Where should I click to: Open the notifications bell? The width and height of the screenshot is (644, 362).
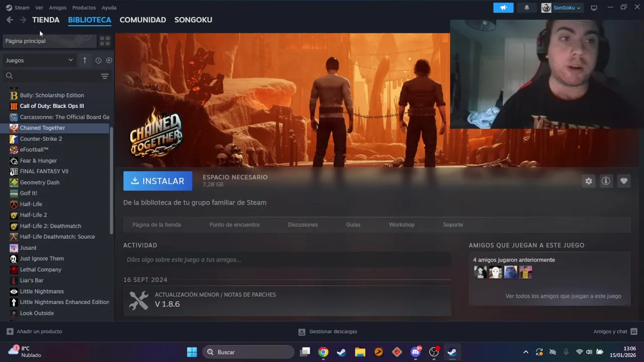coord(527,8)
